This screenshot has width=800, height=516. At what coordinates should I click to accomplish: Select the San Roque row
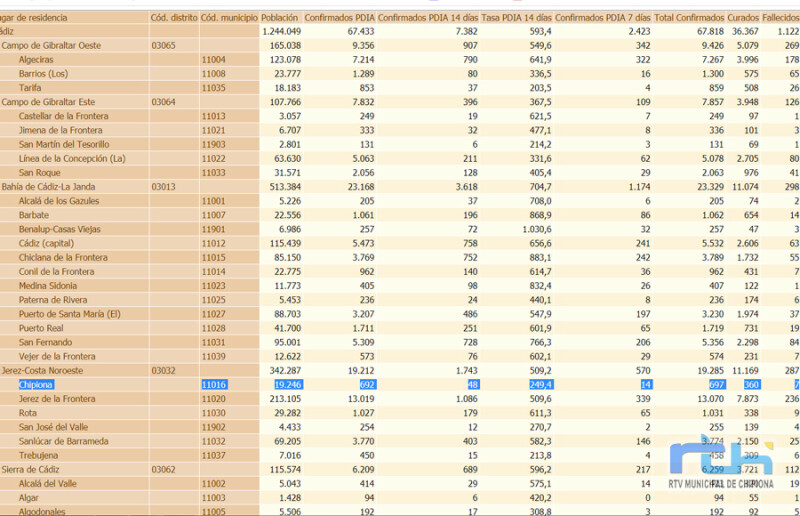pos(400,173)
